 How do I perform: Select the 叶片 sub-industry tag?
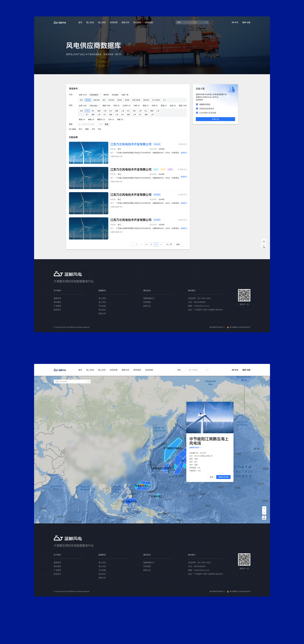click(x=164, y=100)
